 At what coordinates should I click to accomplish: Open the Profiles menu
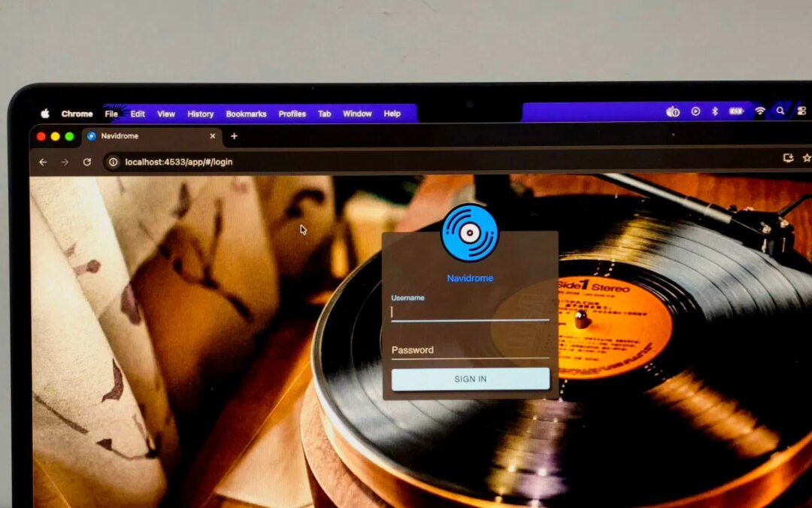(292, 114)
